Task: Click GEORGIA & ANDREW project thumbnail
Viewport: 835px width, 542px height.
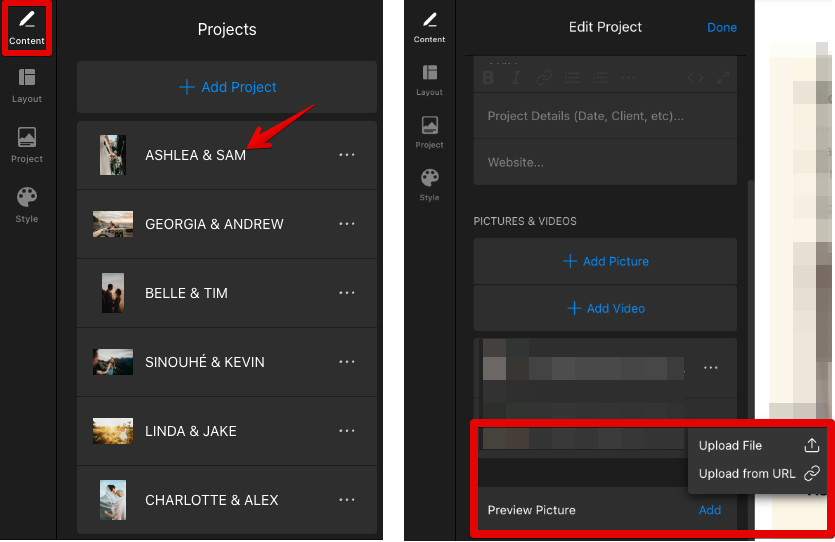Action: (x=113, y=224)
